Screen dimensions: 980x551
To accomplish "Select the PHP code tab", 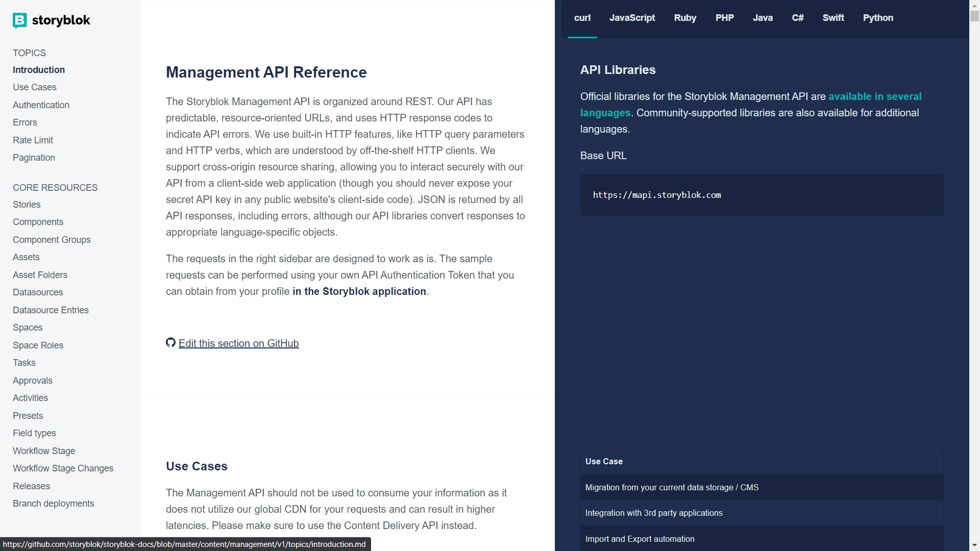I will (724, 18).
